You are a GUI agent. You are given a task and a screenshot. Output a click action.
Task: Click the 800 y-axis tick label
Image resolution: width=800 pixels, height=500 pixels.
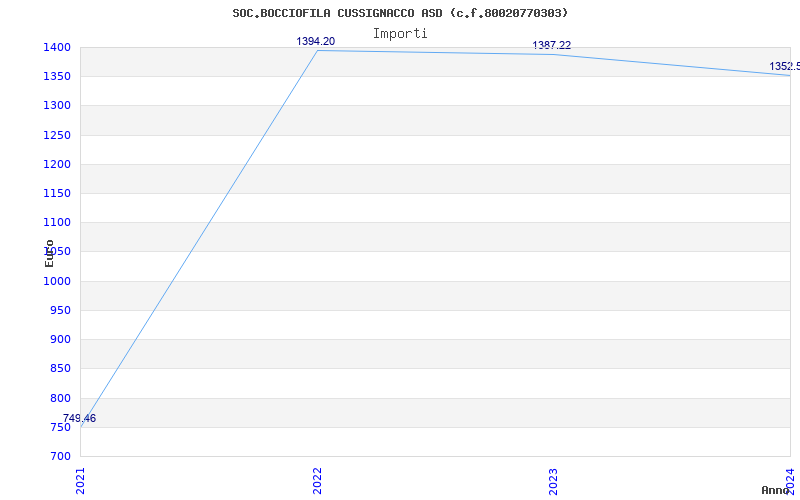[x=60, y=398]
